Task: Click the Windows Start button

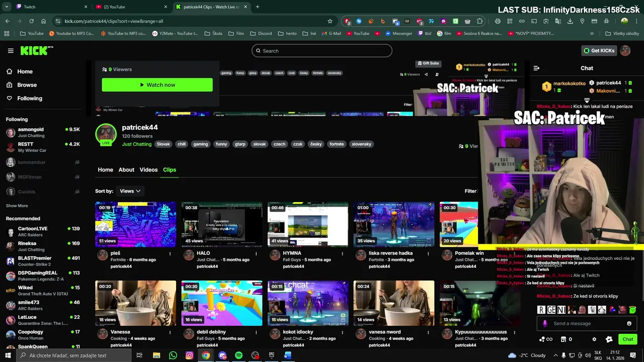Action: (x=8, y=355)
